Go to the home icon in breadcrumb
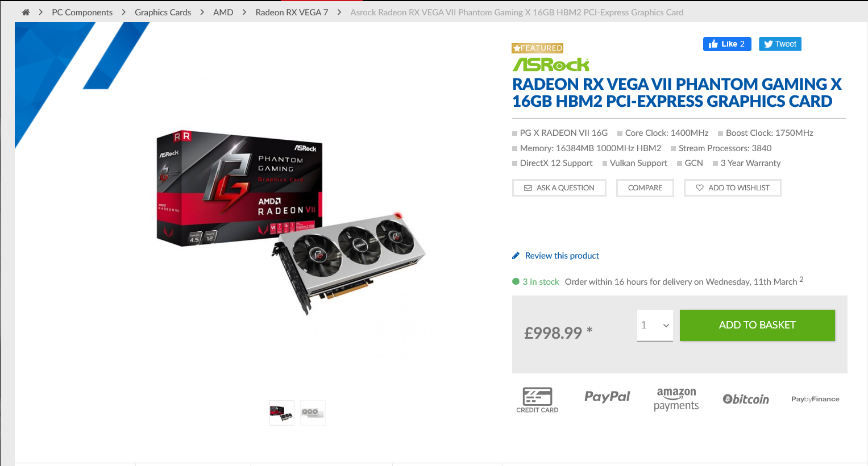868x466 pixels. point(26,12)
